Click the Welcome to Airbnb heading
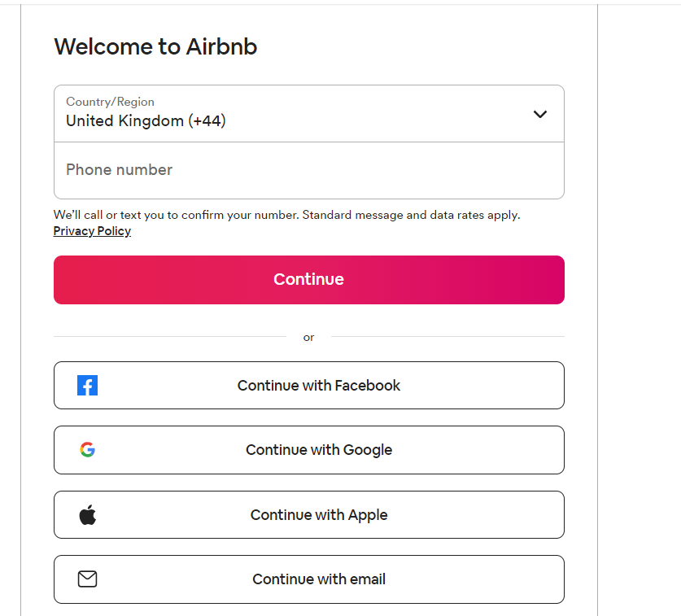 tap(155, 47)
